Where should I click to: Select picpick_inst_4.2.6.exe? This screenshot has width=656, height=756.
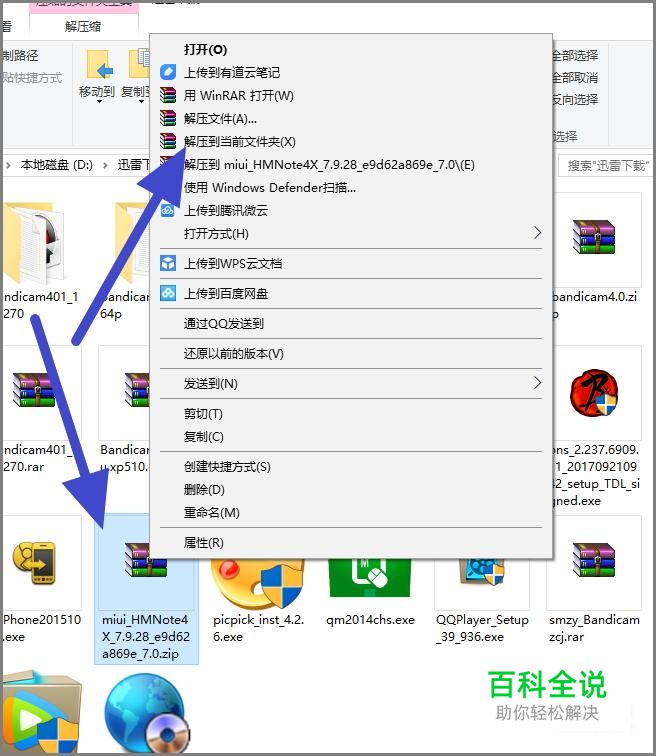(x=259, y=600)
